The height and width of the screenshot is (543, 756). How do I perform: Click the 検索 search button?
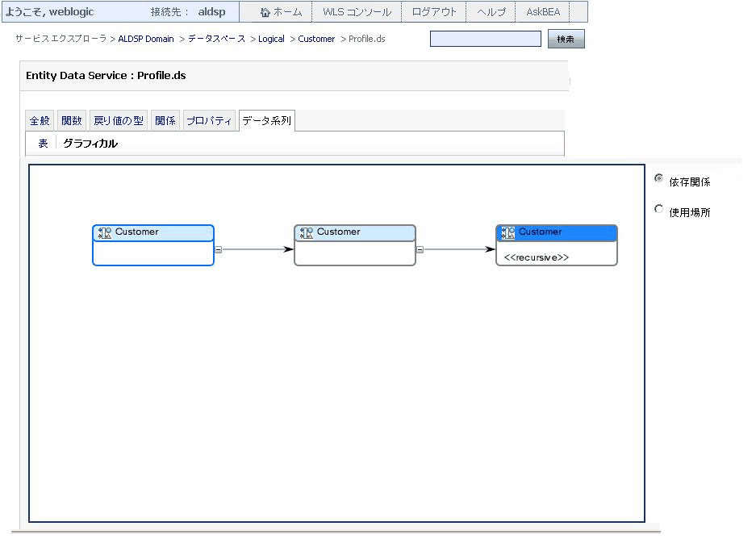pos(566,39)
